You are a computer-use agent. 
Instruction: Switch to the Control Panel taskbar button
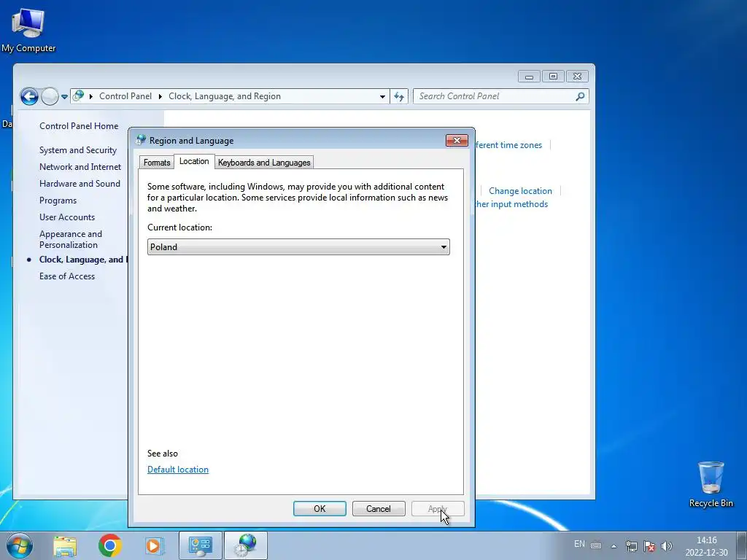point(200,545)
